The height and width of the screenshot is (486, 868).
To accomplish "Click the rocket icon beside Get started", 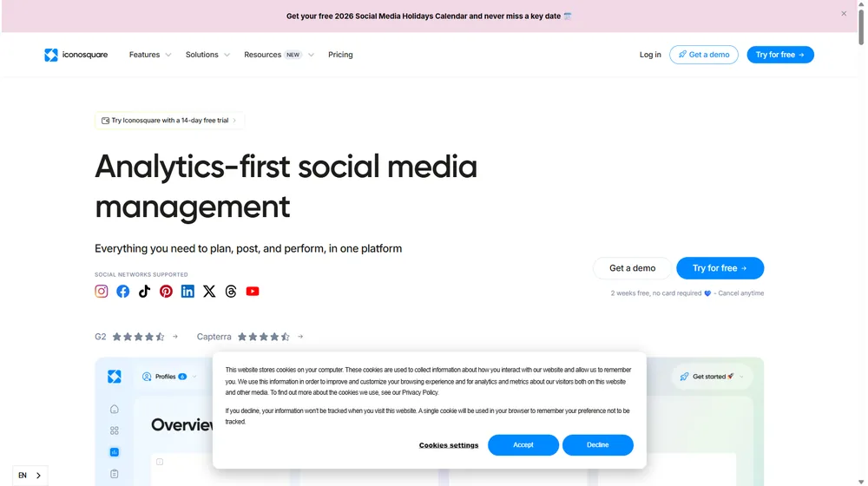I will 684,377.
